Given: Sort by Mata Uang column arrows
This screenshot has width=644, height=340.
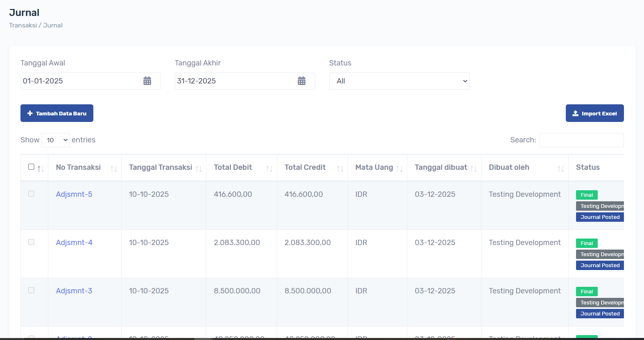Looking at the screenshot, I should click(x=400, y=169).
